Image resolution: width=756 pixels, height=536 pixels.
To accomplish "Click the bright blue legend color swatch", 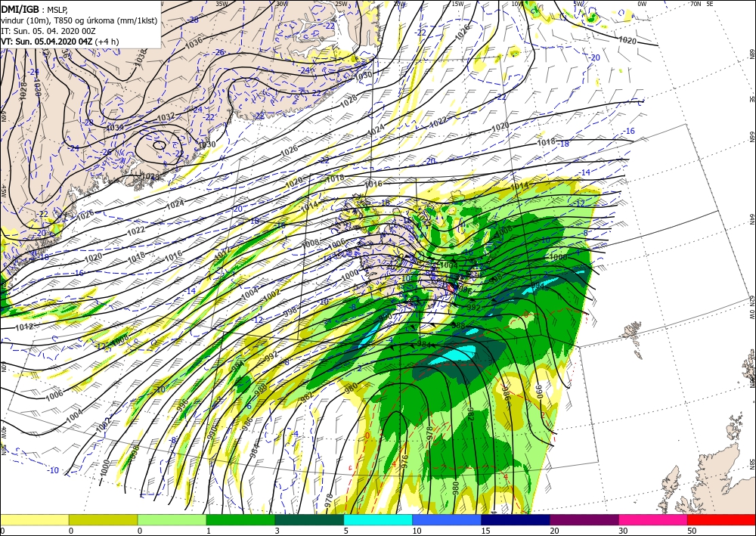I will coord(447,519).
